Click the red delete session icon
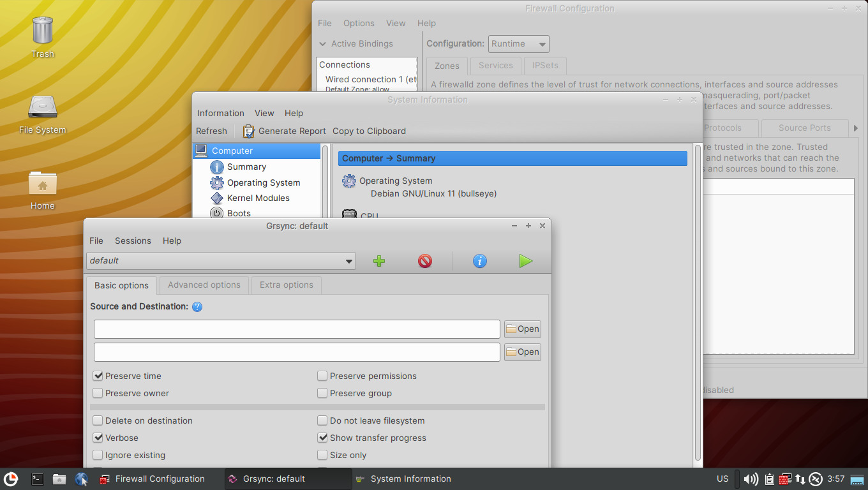Viewport: 868px width, 490px height. (x=425, y=261)
